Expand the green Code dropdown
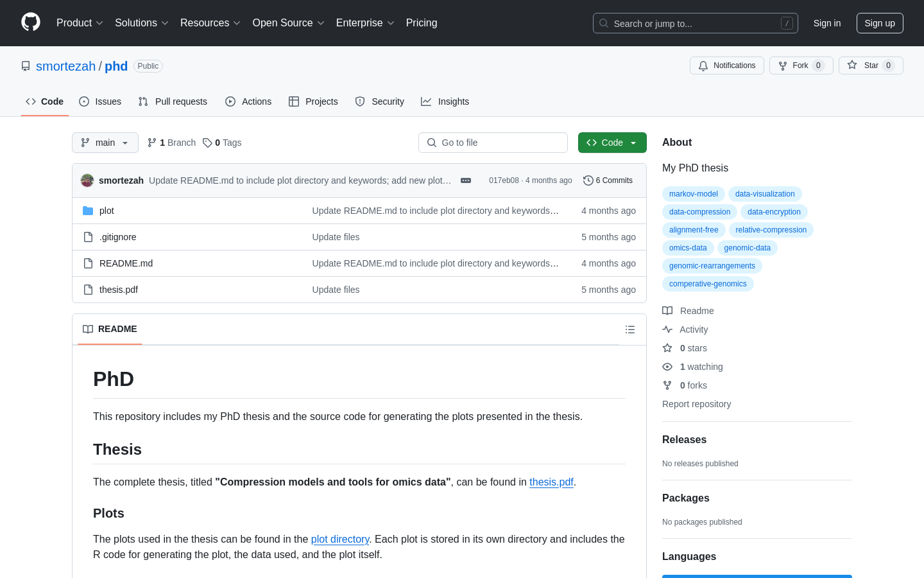924x578 pixels. tap(612, 143)
